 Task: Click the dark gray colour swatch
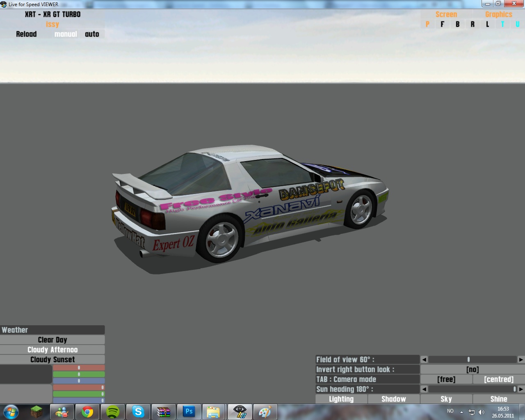click(26, 374)
